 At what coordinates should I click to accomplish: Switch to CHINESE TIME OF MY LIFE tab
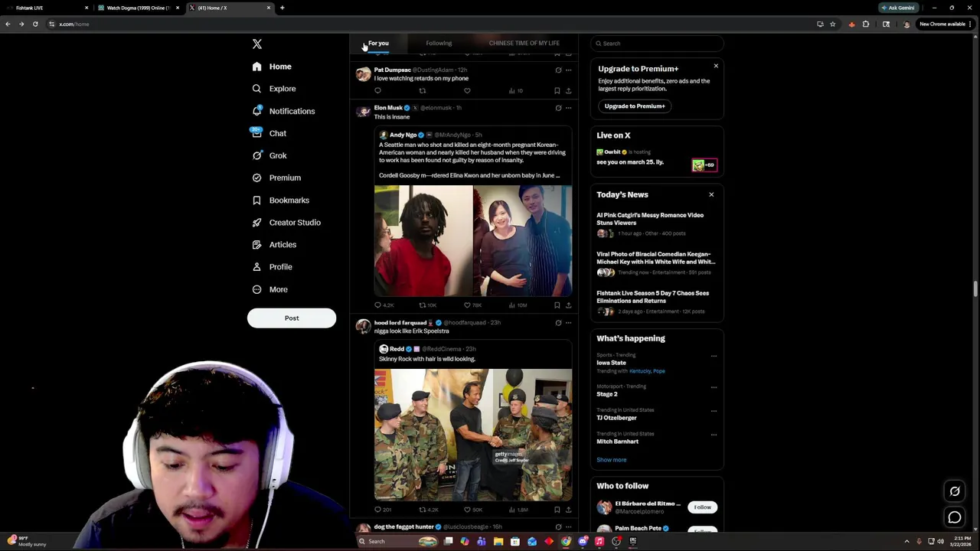(x=524, y=44)
